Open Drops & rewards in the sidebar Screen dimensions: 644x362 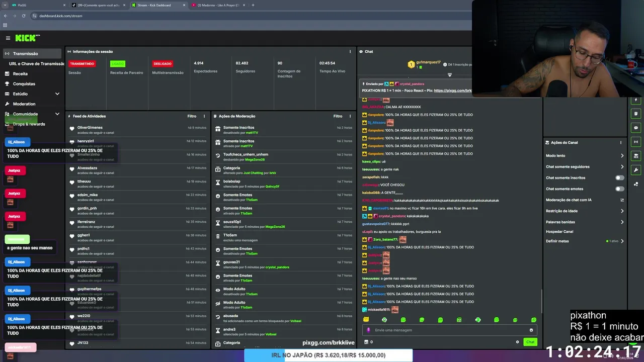click(x=29, y=124)
